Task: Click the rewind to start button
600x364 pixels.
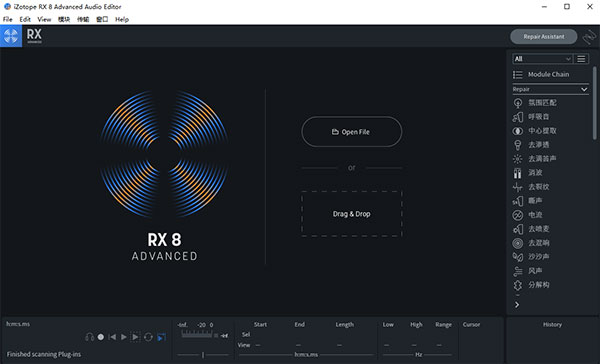Action: [x=112, y=337]
